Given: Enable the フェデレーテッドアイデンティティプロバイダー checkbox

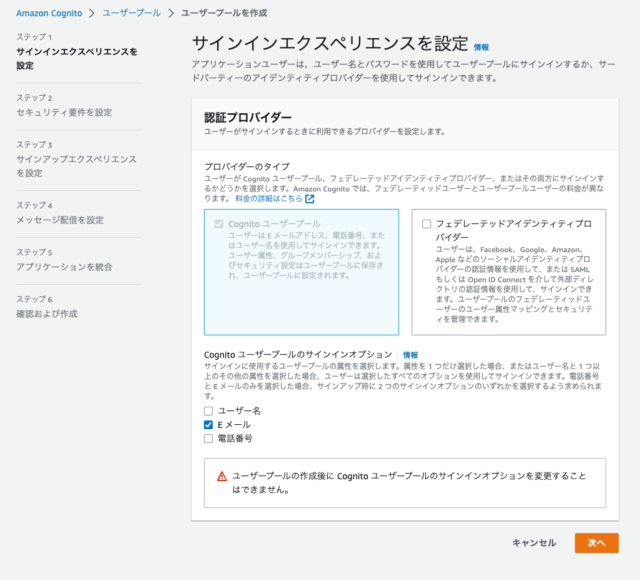Looking at the screenshot, I should 426,224.
